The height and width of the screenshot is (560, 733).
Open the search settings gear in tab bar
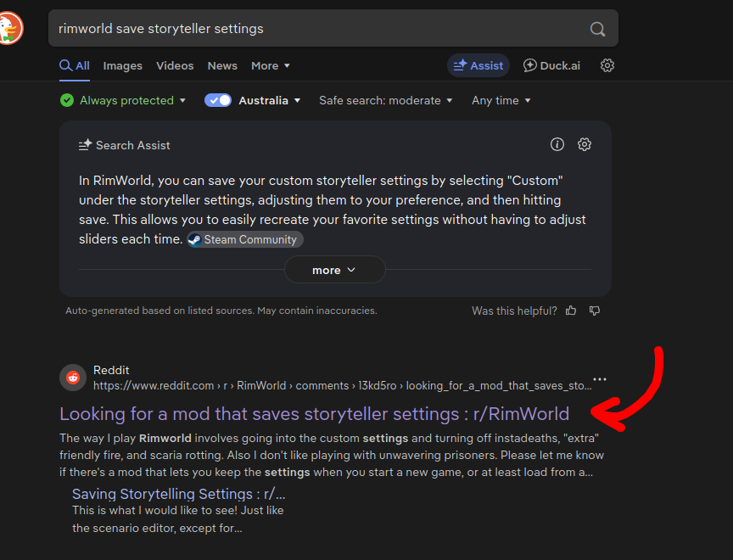coord(607,65)
